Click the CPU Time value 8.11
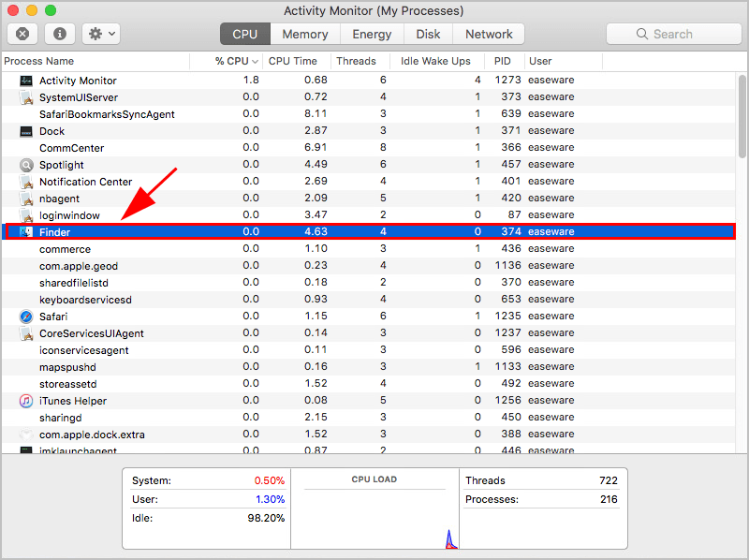Image resolution: width=749 pixels, height=560 pixels. (x=316, y=113)
